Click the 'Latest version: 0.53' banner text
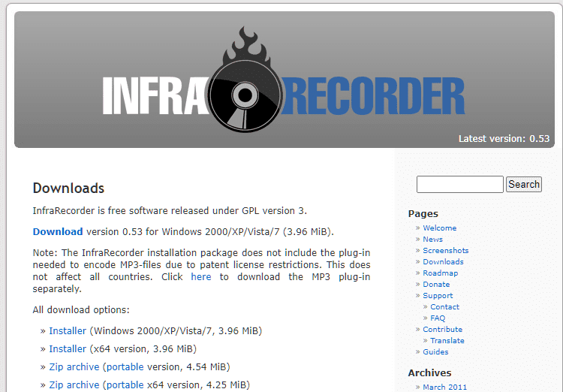Screen dimensions: 563x392 click(504, 139)
